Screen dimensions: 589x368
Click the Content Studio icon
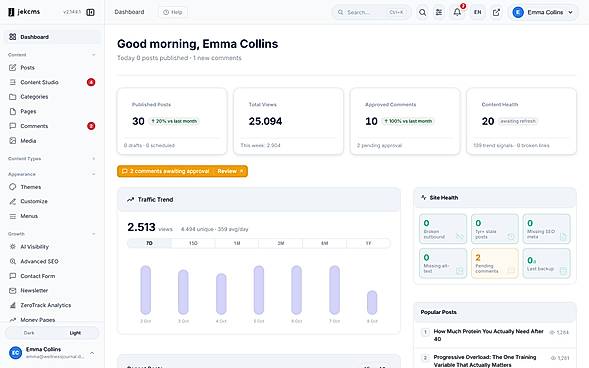tap(12, 82)
